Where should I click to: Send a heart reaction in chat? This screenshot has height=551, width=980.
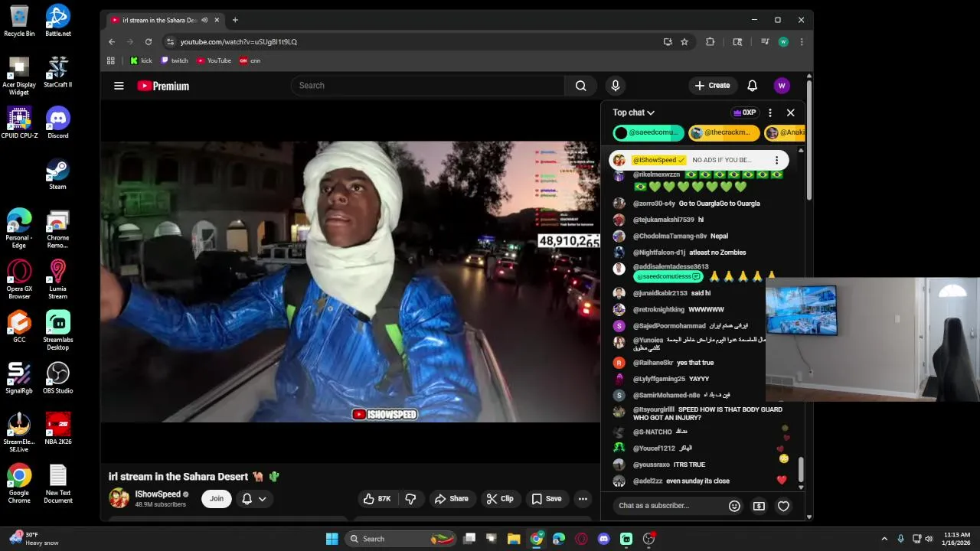[783, 506]
